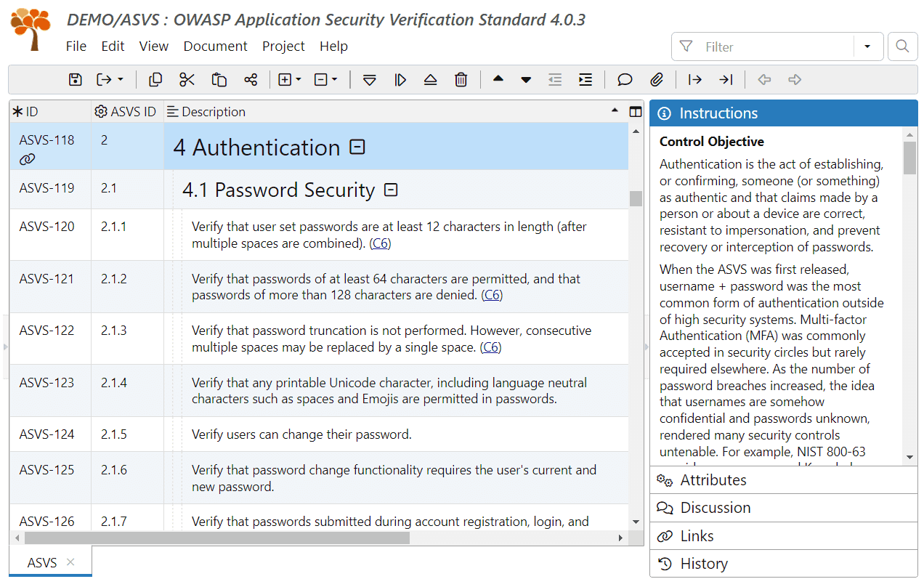This screenshot has width=924, height=579.
Task: Open the Help menu
Action: tap(333, 46)
